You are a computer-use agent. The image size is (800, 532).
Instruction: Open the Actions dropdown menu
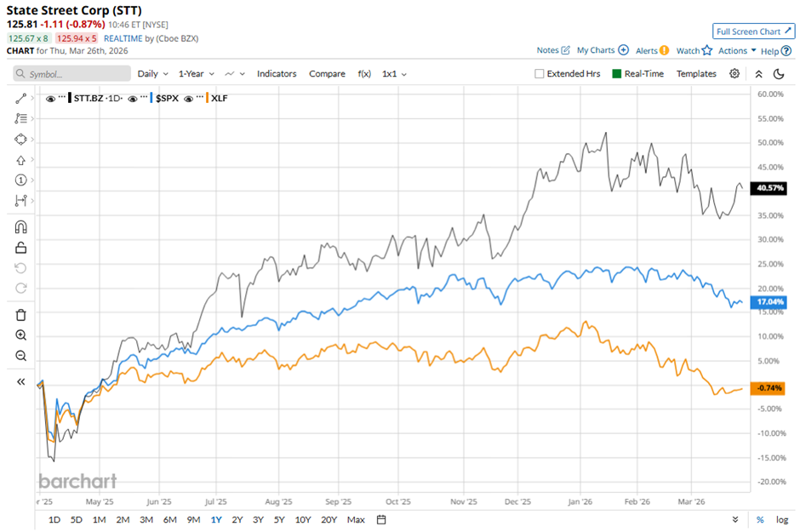point(737,50)
